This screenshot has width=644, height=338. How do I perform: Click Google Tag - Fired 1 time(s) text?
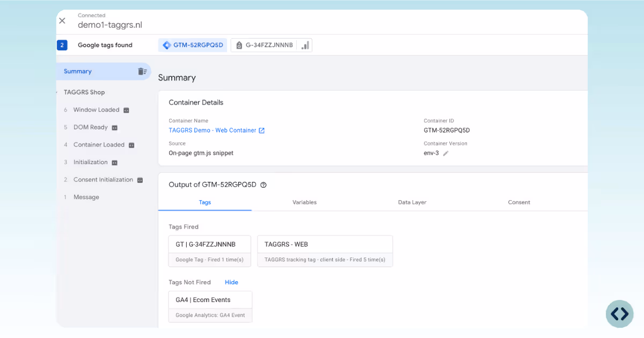coord(209,260)
